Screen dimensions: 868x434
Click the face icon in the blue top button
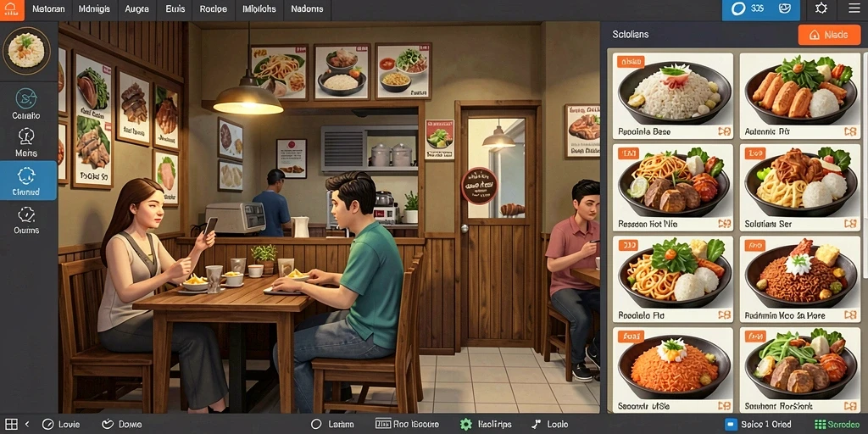coord(784,8)
